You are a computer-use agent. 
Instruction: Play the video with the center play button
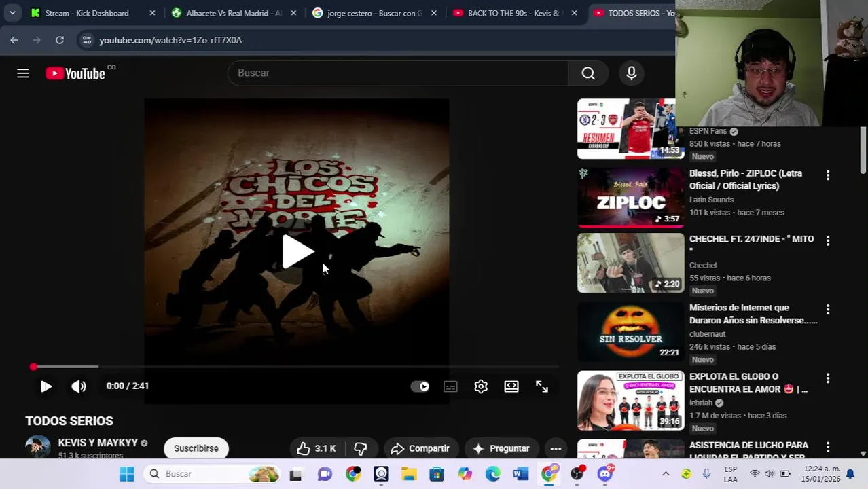pyautogui.click(x=297, y=251)
